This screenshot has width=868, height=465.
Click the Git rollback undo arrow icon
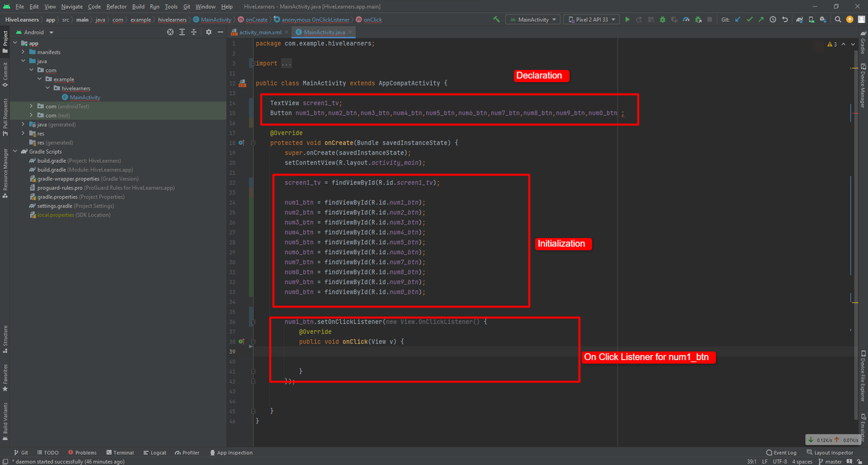click(x=785, y=20)
